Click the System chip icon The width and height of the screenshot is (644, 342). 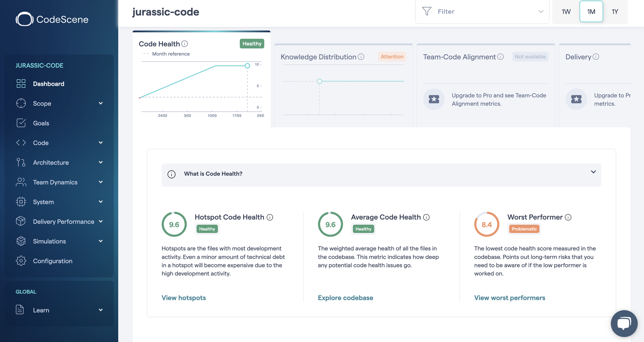(x=21, y=202)
